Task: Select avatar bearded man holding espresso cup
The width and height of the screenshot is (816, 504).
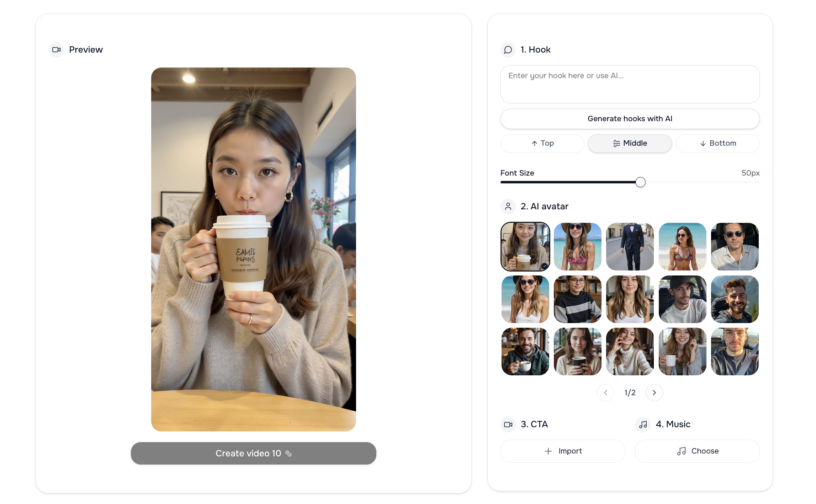Action: tap(525, 352)
